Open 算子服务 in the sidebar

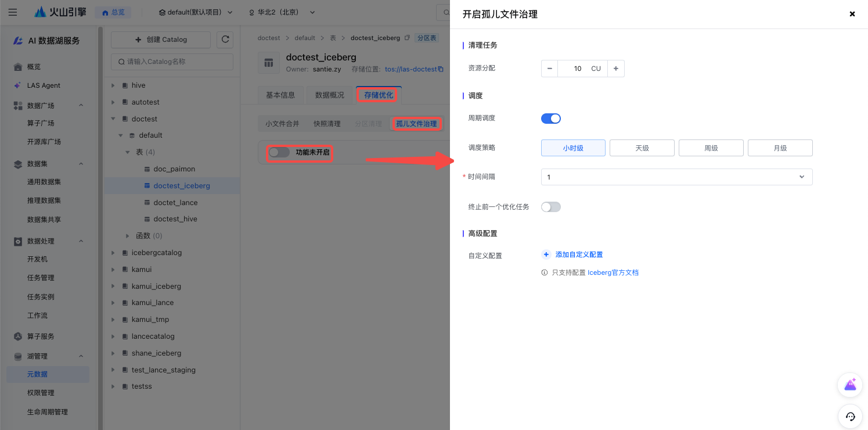click(41, 336)
